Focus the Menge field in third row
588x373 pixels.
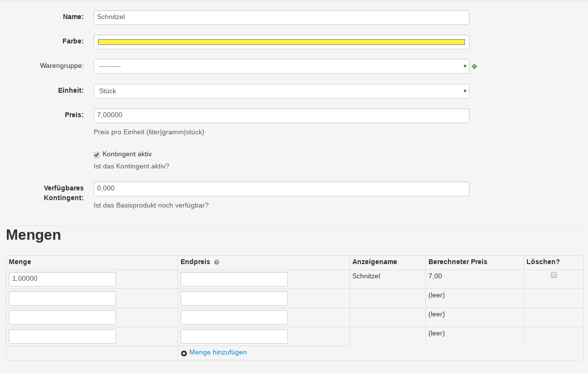click(62, 317)
